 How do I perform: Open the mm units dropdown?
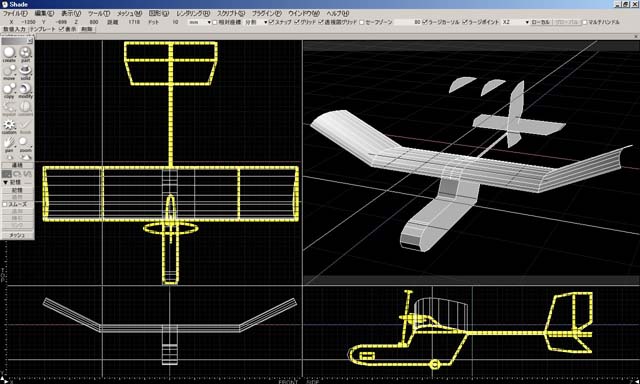pyautogui.click(x=199, y=22)
